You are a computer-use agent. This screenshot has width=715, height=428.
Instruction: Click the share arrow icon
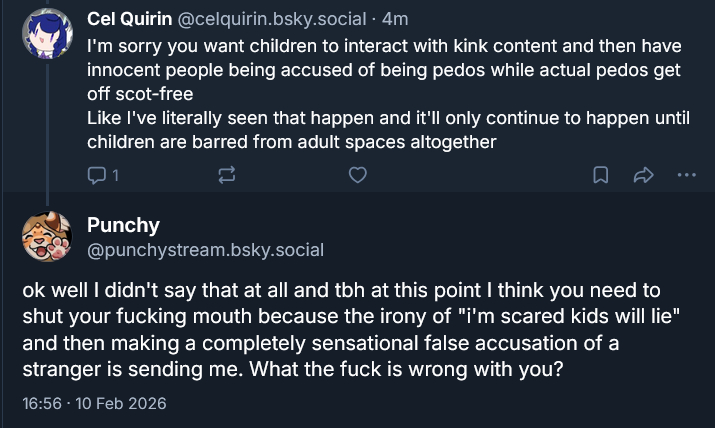pos(643,175)
